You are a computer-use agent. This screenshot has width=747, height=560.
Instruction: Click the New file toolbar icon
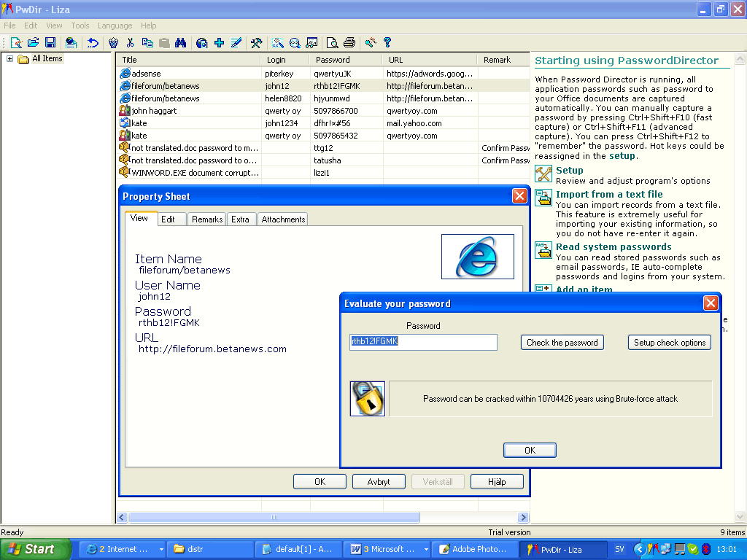point(16,43)
